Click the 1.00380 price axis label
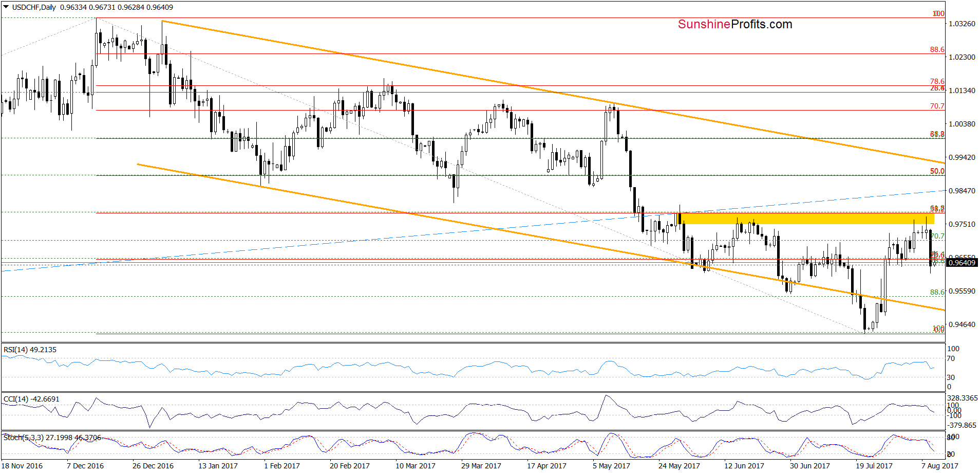 click(962, 124)
